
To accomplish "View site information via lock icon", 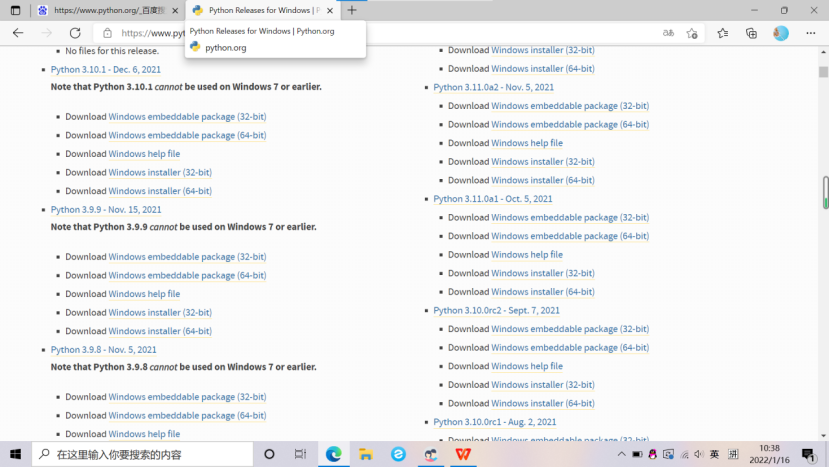I will pos(107,33).
